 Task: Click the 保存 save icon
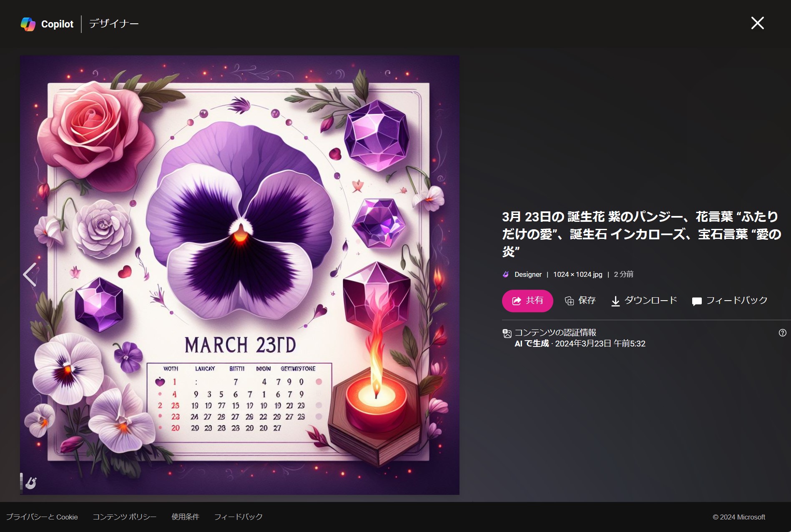click(569, 301)
